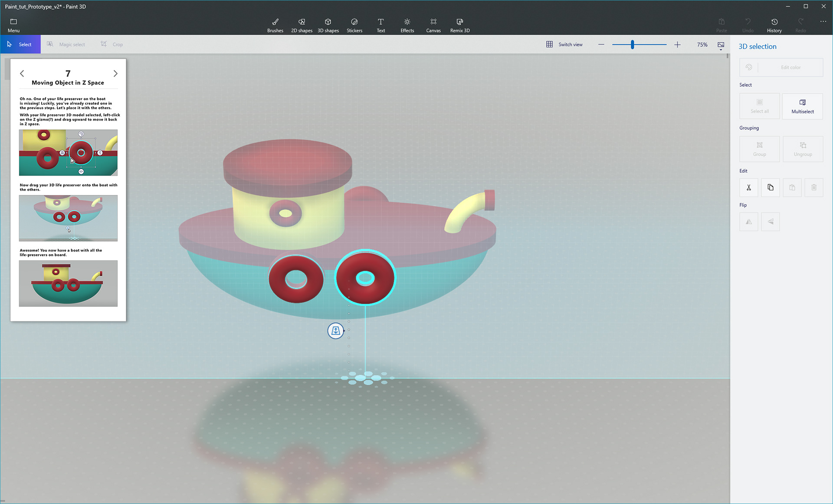Open the more options ellipsis menu
This screenshot has height=504, width=833.
point(823,22)
